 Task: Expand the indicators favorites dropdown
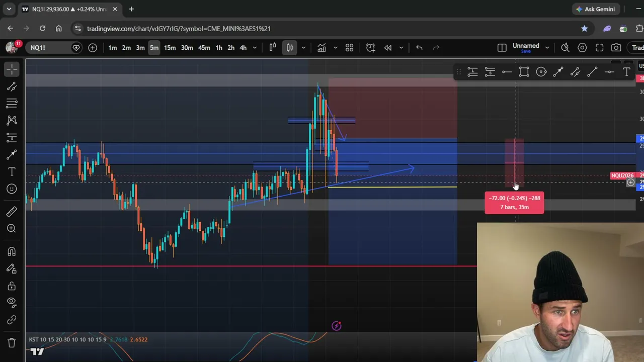click(x=336, y=48)
